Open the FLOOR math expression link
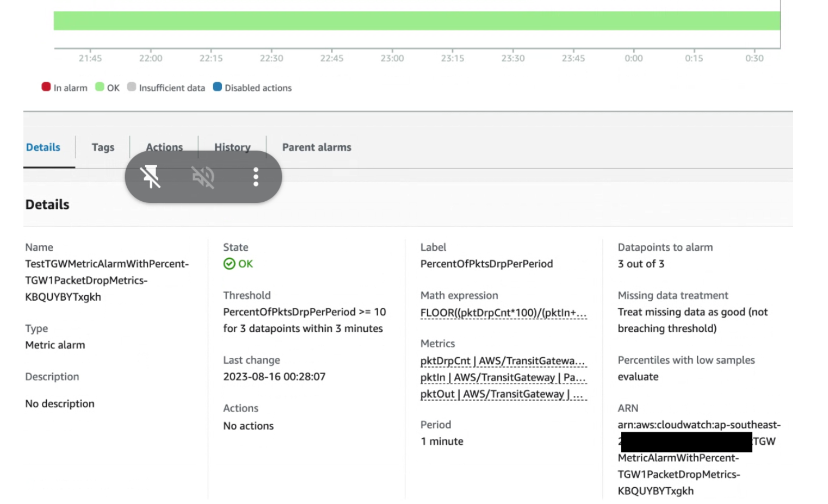828x504 pixels. (503, 312)
